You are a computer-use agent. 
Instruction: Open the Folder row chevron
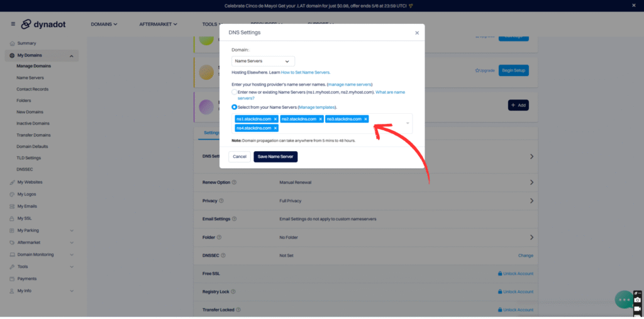coord(531,237)
